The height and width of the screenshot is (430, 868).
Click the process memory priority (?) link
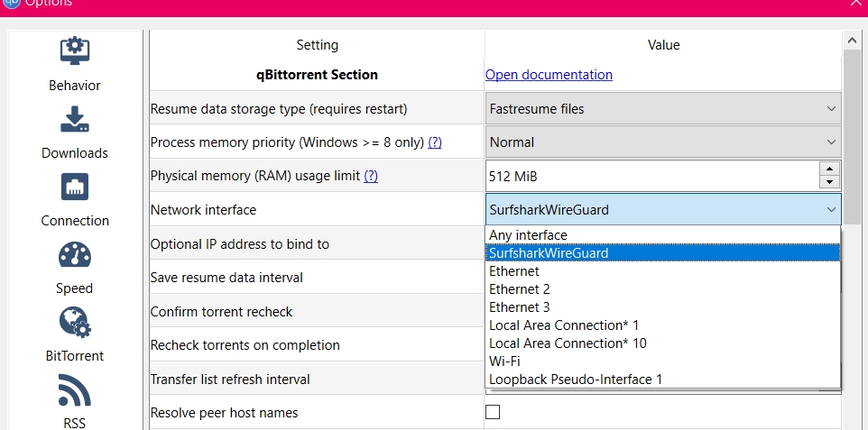point(434,142)
